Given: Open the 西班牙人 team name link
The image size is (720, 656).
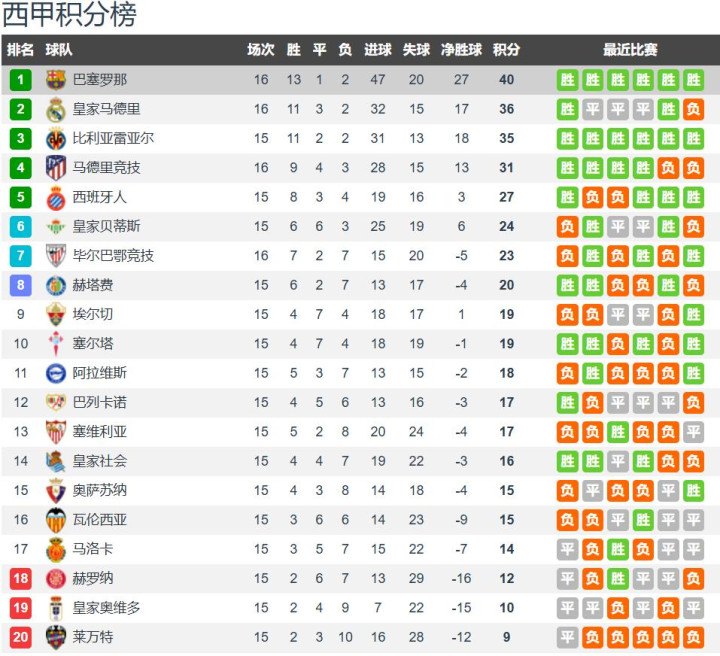Looking at the screenshot, I should pyautogui.click(x=100, y=197).
